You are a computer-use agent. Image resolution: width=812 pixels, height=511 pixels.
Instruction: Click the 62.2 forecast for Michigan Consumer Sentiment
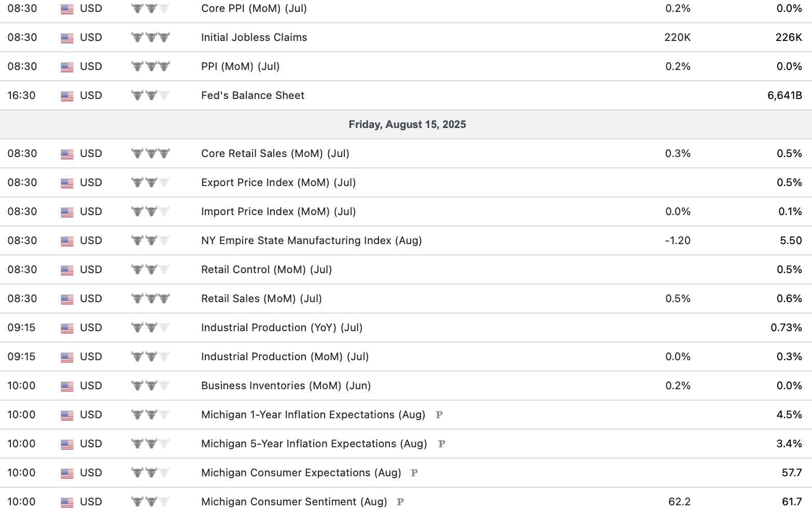pos(679,502)
